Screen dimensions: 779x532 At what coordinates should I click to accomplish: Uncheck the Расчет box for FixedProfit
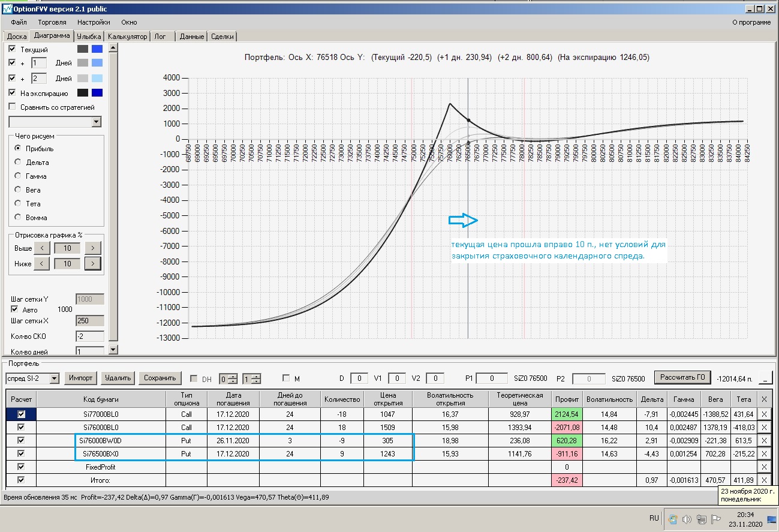pos(21,467)
